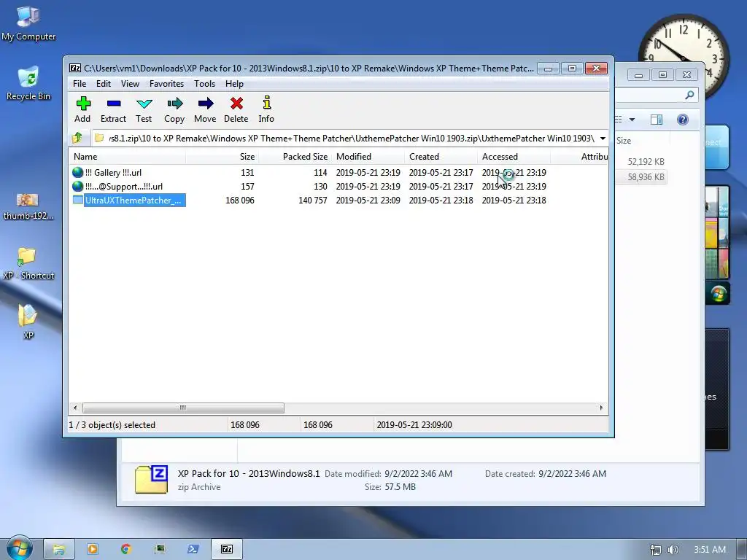Click the Copy toolbar icon
The image size is (747, 560).
coord(174,109)
